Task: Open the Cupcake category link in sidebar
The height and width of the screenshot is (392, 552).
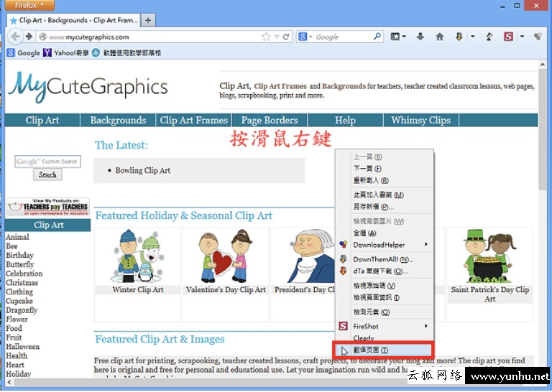Action: [19, 301]
